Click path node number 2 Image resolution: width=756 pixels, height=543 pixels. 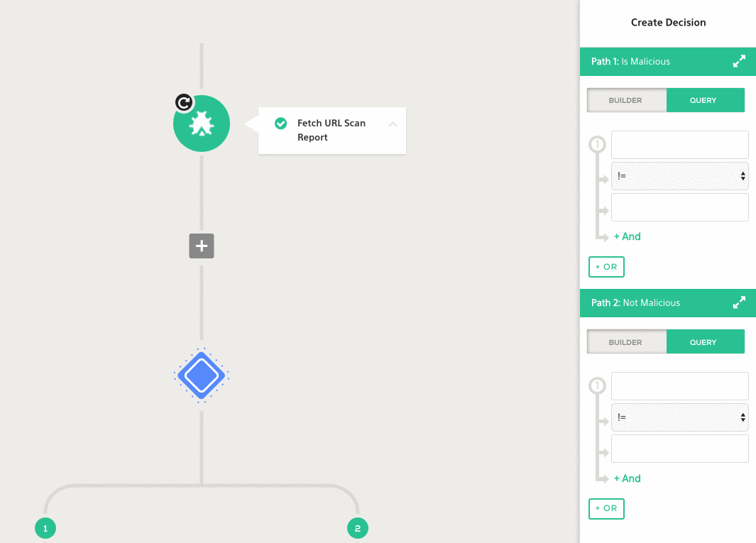357,528
